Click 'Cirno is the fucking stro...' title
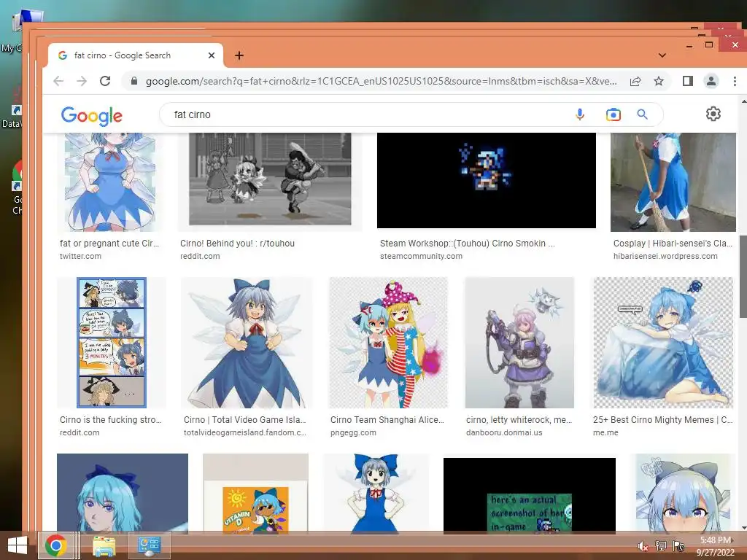Screen dimensions: 747x560 point(111,420)
